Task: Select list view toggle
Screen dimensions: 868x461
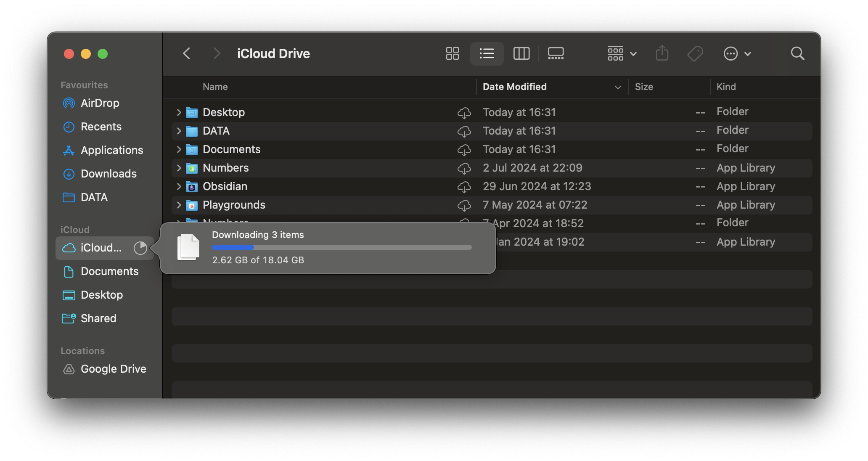Action: [487, 53]
